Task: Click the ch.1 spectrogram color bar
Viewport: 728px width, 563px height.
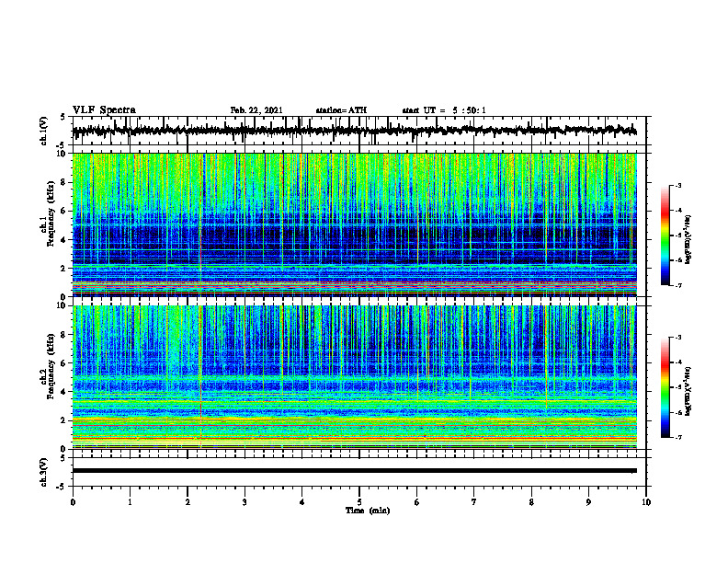Action: [x=665, y=236]
